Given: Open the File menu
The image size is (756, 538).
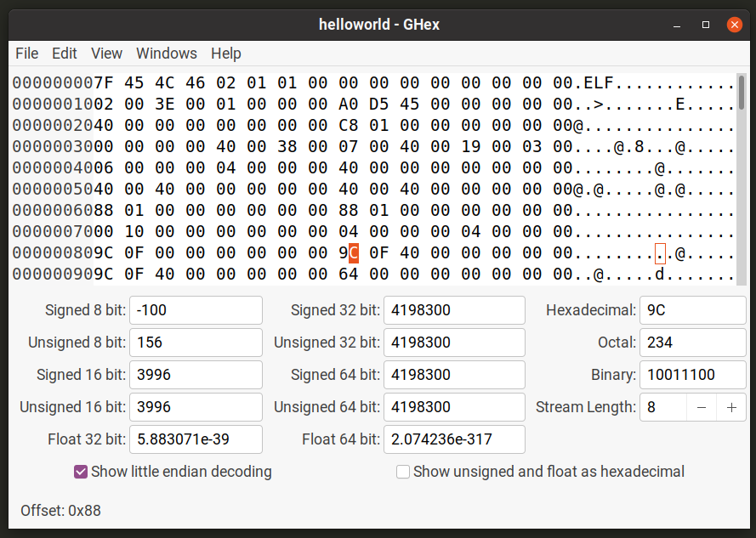Looking at the screenshot, I should click(x=27, y=54).
